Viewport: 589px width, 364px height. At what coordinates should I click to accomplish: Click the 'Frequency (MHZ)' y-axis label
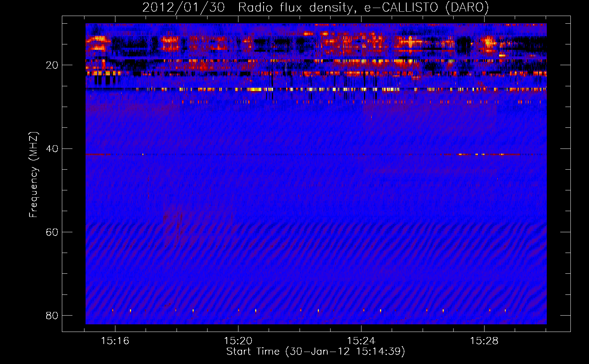pyautogui.click(x=33, y=175)
